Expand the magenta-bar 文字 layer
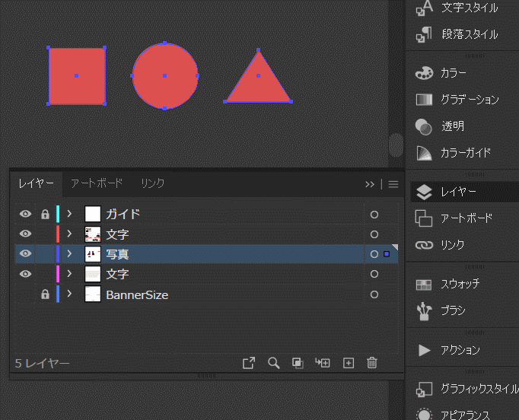This screenshot has width=519, height=420. (x=69, y=273)
